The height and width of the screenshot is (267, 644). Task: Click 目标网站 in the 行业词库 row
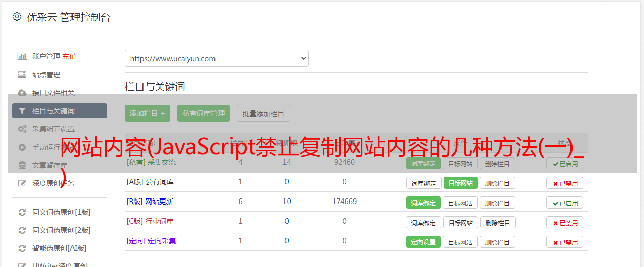[x=461, y=222]
